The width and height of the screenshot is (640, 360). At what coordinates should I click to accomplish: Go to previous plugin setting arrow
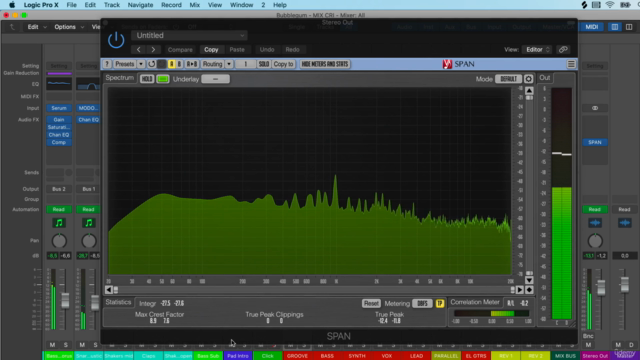pos(139,49)
